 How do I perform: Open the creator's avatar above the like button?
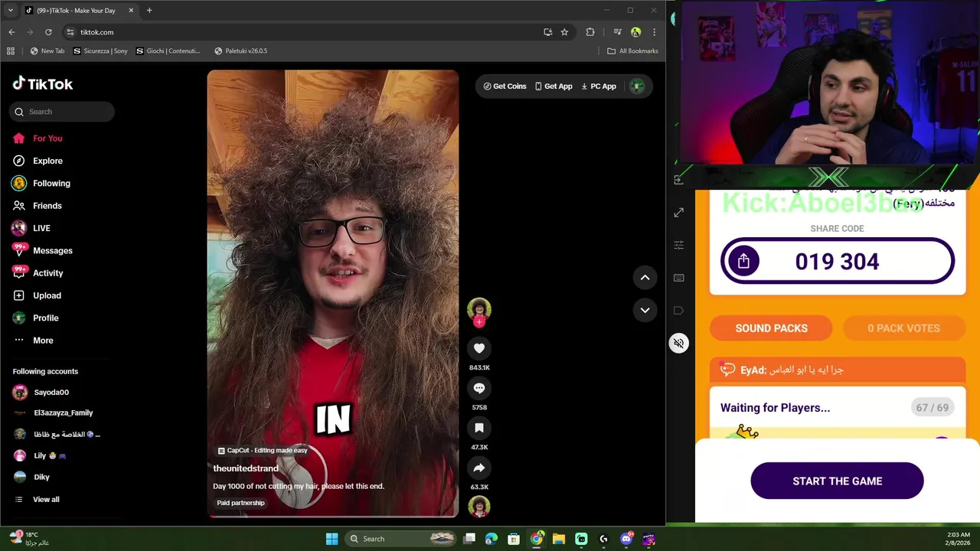(479, 309)
